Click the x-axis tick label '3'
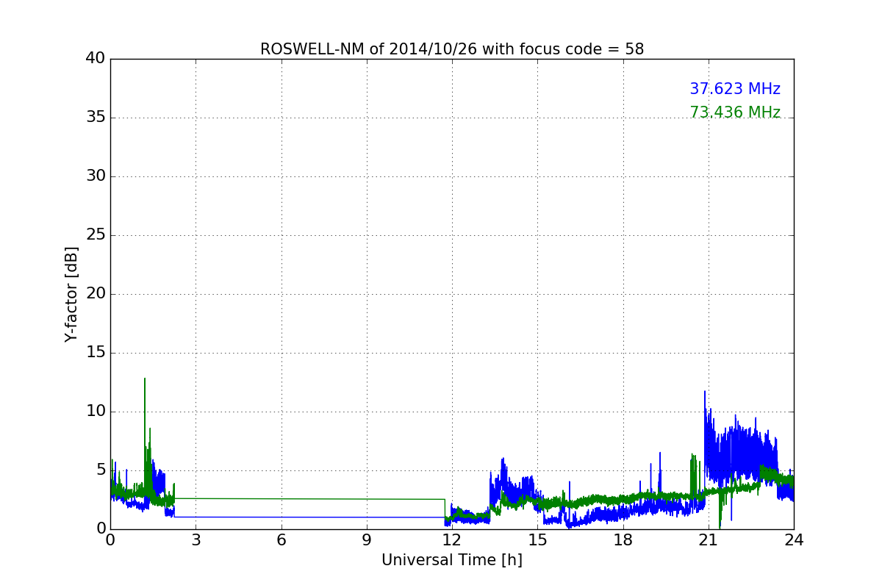Screen dimensions: 882x588 [196, 540]
